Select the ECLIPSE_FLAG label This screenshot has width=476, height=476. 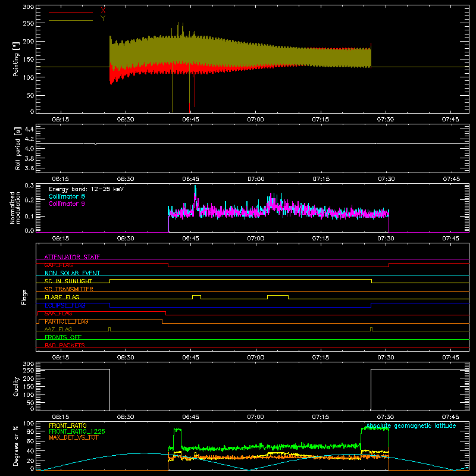tap(65, 305)
